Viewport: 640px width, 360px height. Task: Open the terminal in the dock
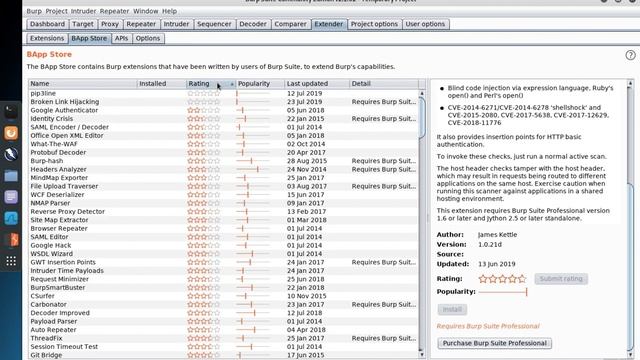pyautogui.click(x=11, y=111)
